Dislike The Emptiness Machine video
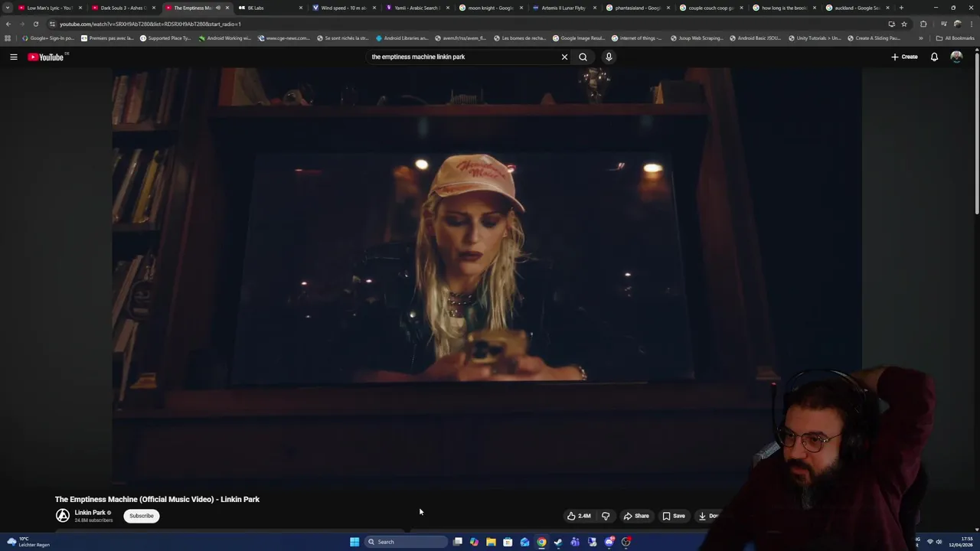 606,516
